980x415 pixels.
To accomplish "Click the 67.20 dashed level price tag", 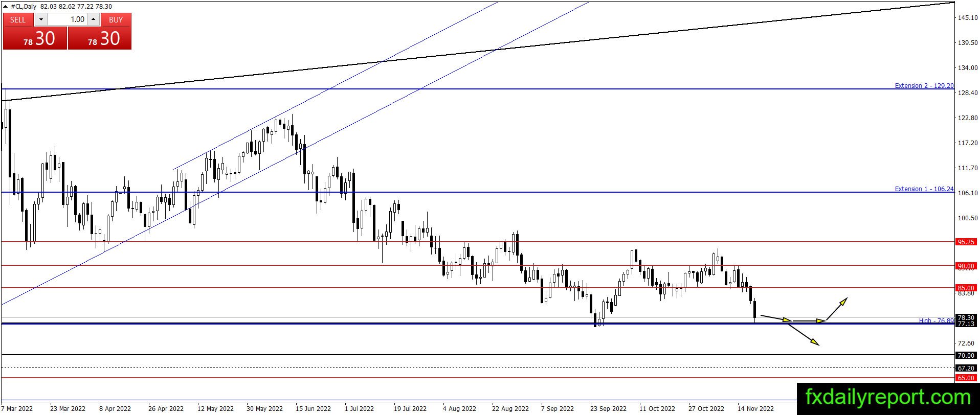I will click(966, 368).
